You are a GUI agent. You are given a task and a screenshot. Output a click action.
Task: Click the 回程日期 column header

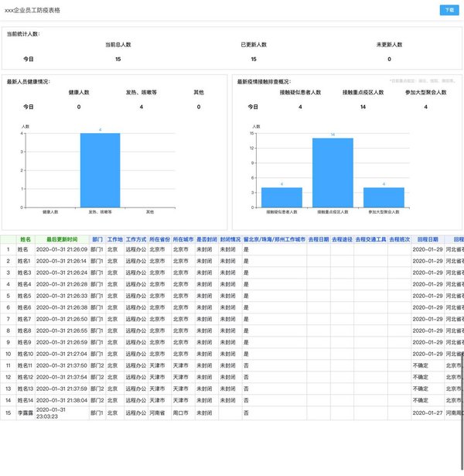427,240
